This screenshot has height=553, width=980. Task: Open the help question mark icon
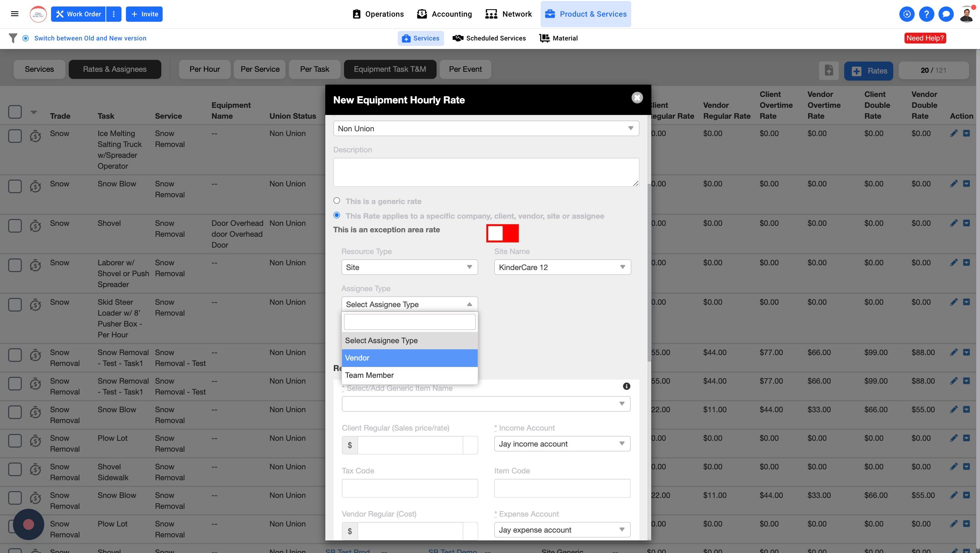tap(926, 14)
